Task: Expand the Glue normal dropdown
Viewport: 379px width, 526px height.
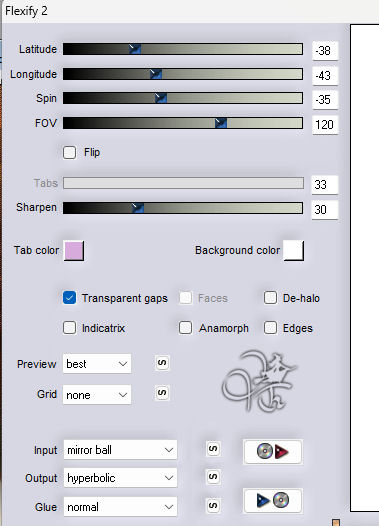Action: click(x=120, y=507)
